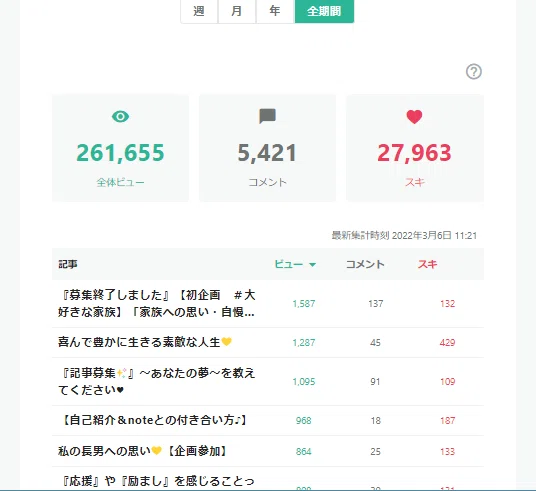Screen dimensions: 536x491
Task: Click view count 1,095
Action: click(304, 382)
